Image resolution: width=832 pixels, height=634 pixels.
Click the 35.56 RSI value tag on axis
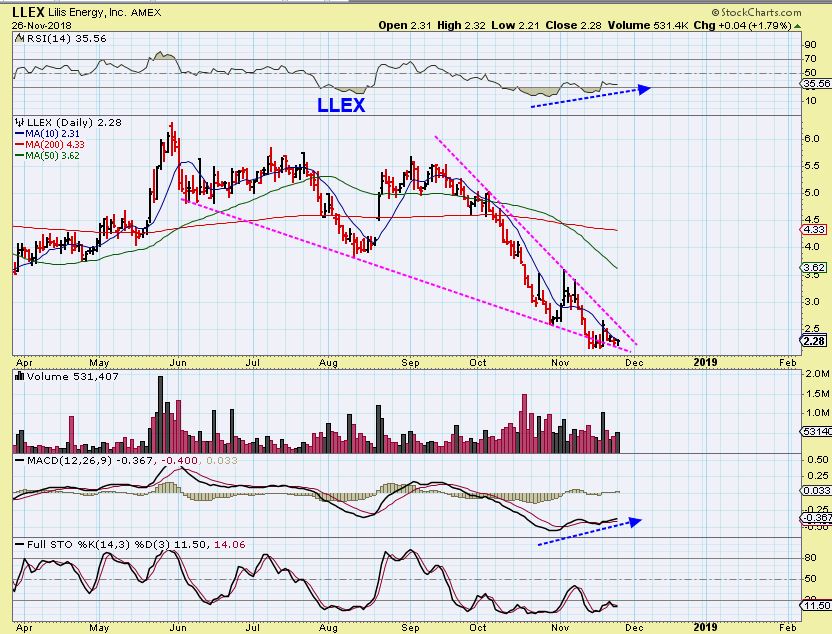816,83
